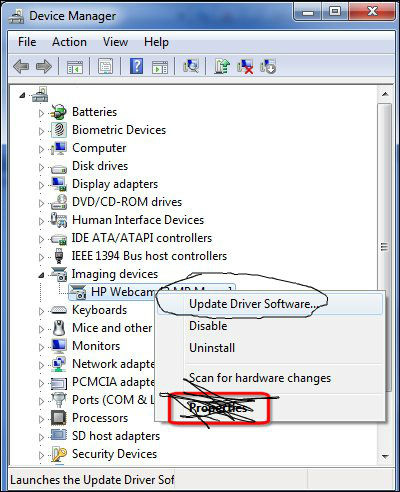Click the Update Driver Software toolbar icon
Viewport: 400px width, 492px height.
[222, 66]
